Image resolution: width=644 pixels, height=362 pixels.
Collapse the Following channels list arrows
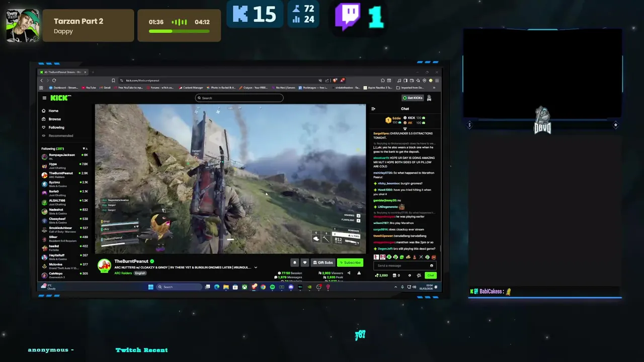pyautogui.click(x=85, y=149)
